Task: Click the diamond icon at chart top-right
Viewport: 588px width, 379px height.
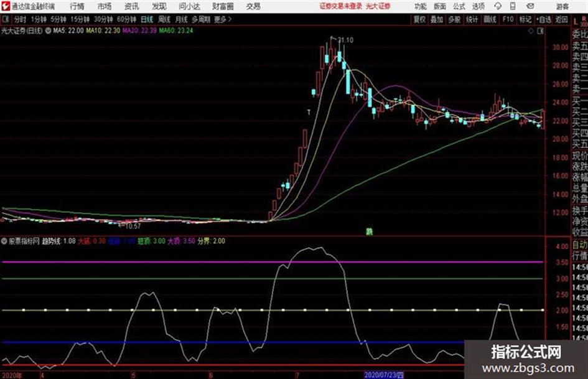Action: click(531, 31)
